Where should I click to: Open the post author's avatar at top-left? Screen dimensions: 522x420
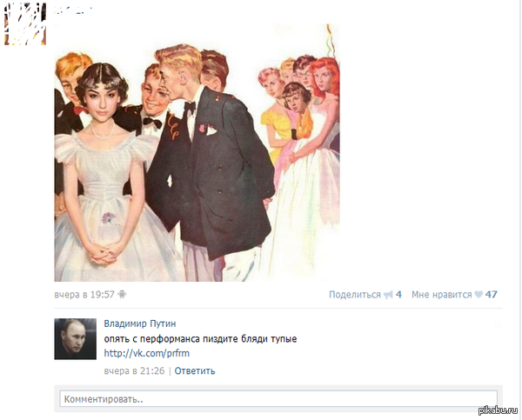pos(24,23)
